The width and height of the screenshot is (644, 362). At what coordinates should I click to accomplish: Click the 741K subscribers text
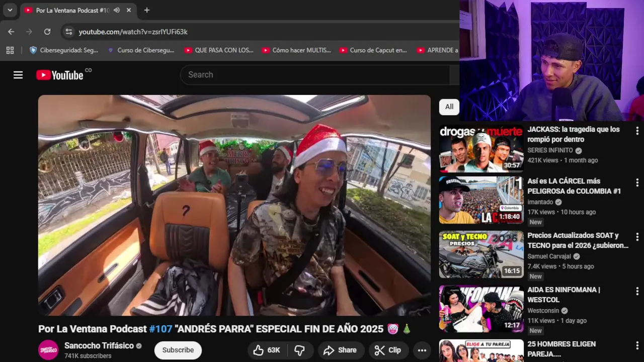(x=88, y=356)
